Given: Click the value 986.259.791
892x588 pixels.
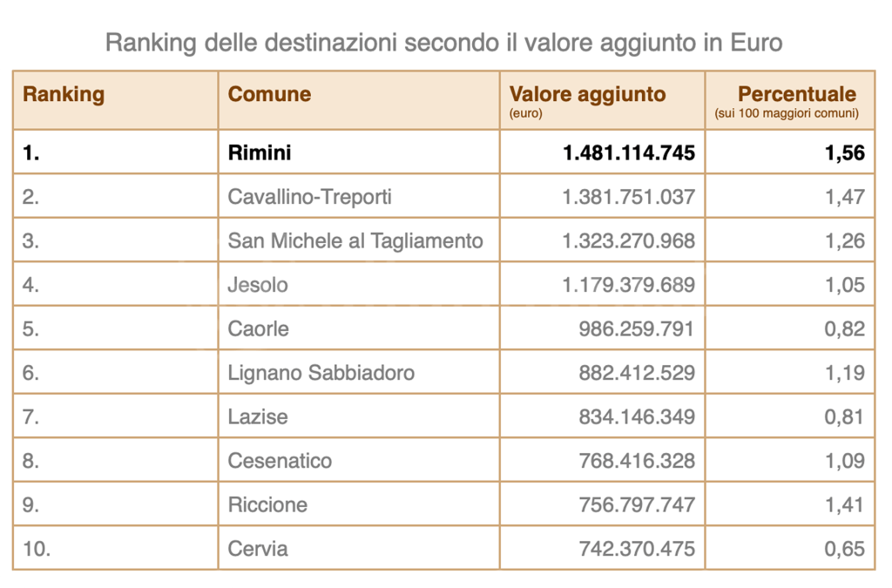Looking at the screenshot, I should [637, 329].
